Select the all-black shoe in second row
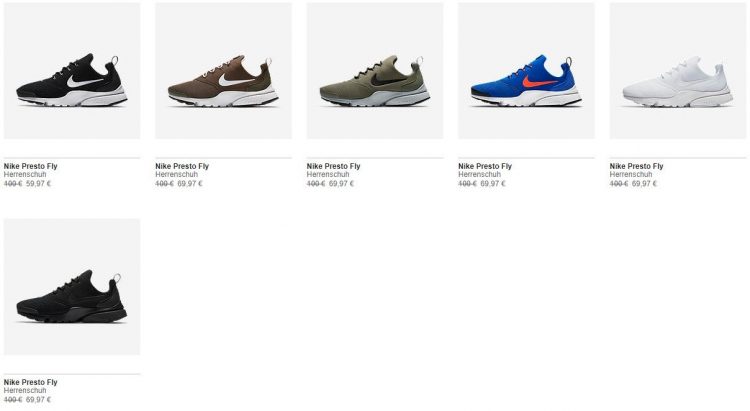The width and height of the screenshot is (750, 411). (72, 287)
